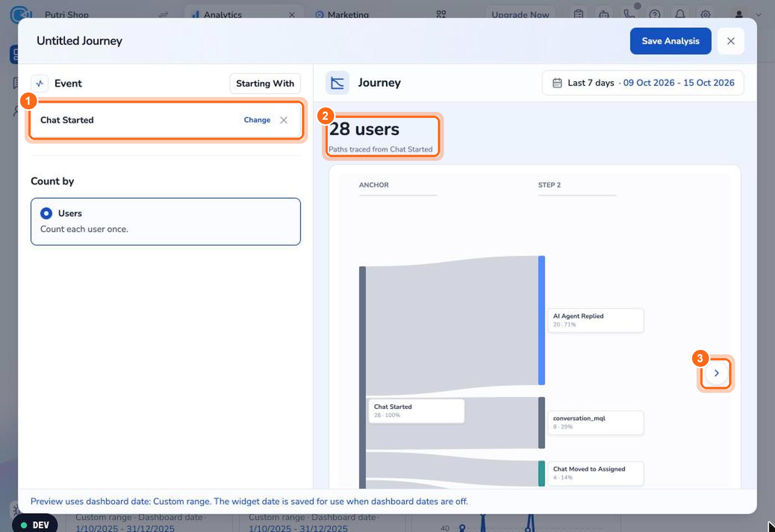Click the ANCHOR column header

374,185
